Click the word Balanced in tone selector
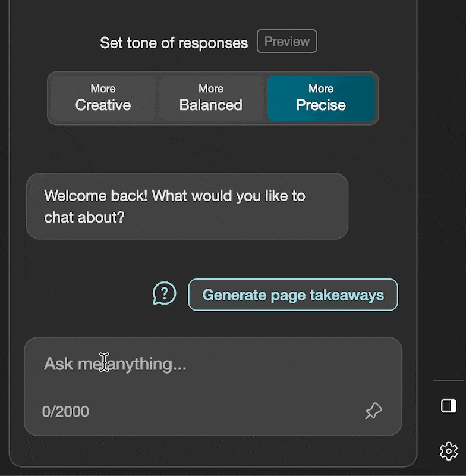Viewport: 466px width, 476px height. 211,105
